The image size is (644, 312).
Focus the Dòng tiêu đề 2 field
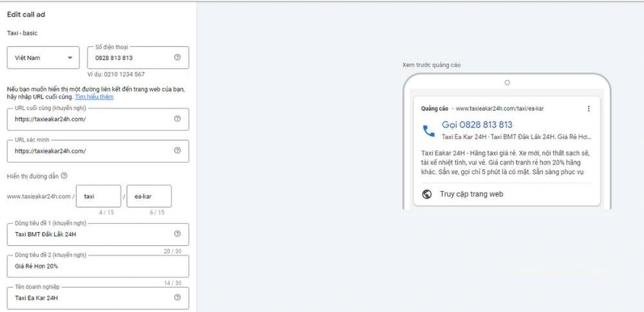[98, 266]
